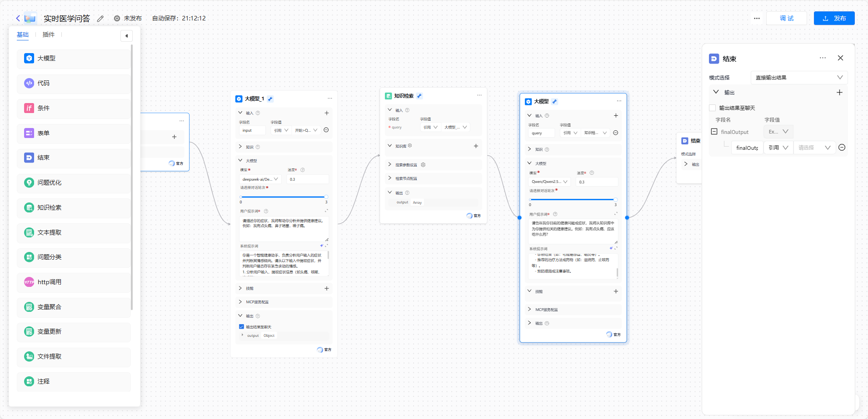Open the gear settings beside 搜索参数设置
This screenshot has height=419, width=868.
[423, 165]
